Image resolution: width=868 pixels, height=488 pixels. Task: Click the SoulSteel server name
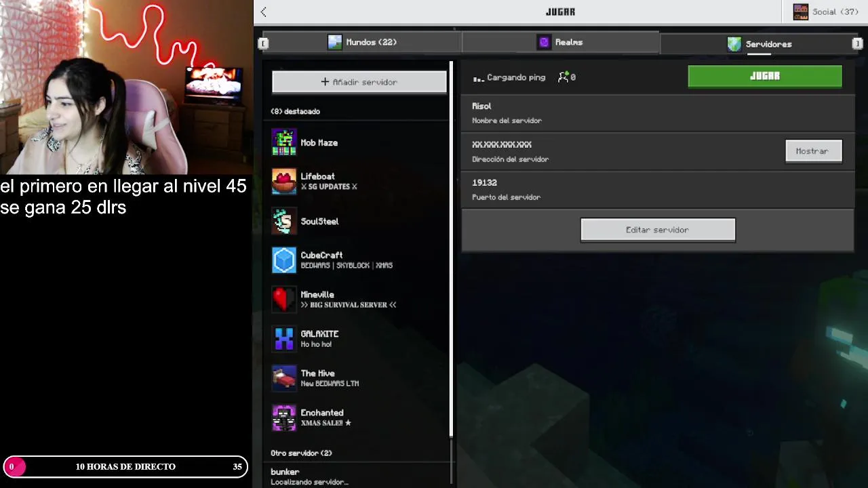(x=319, y=222)
